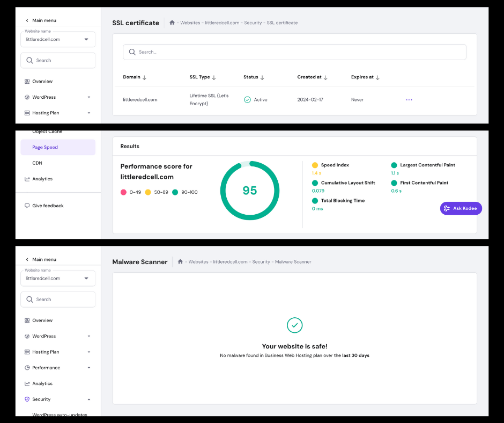504x423 pixels.
Task: Collapse the Security section in bottom sidebar
Action: pyautogui.click(x=89, y=399)
